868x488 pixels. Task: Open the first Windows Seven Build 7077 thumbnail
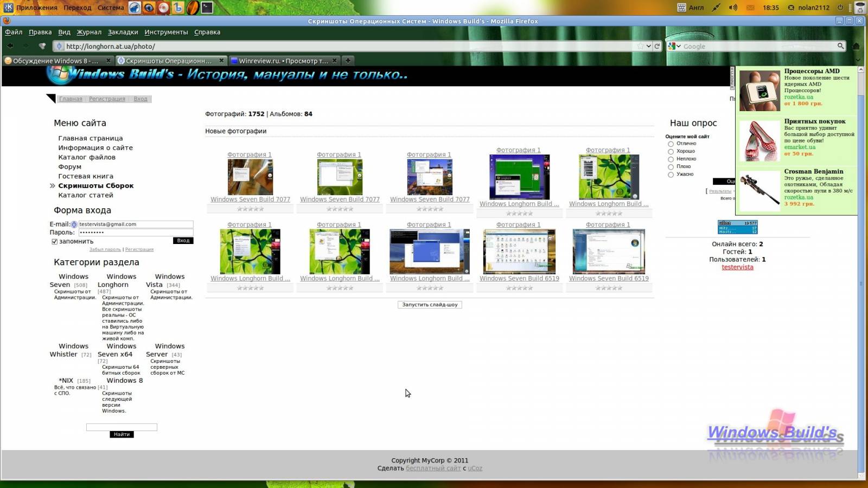pyautogui.click(x=250, y=177)
